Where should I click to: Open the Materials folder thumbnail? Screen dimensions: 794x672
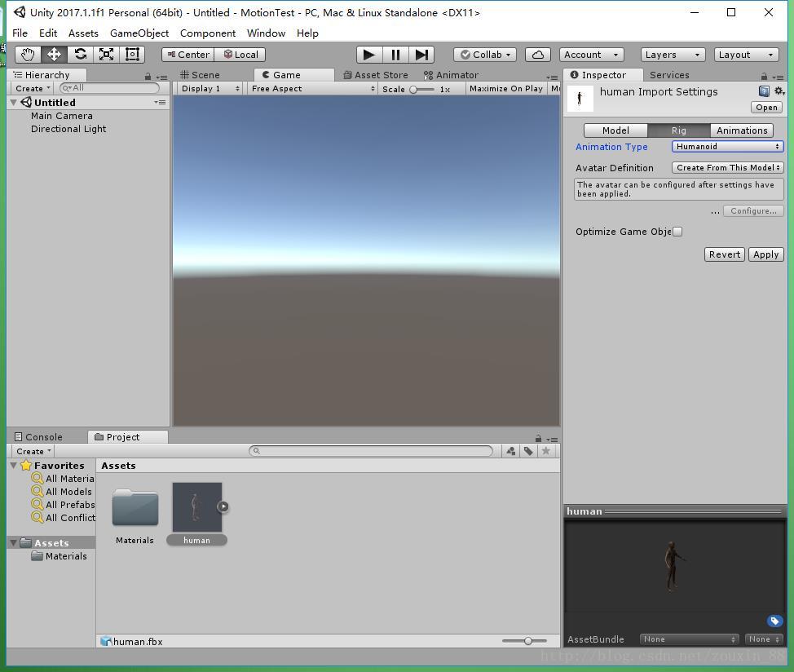(x=135, y=508)
